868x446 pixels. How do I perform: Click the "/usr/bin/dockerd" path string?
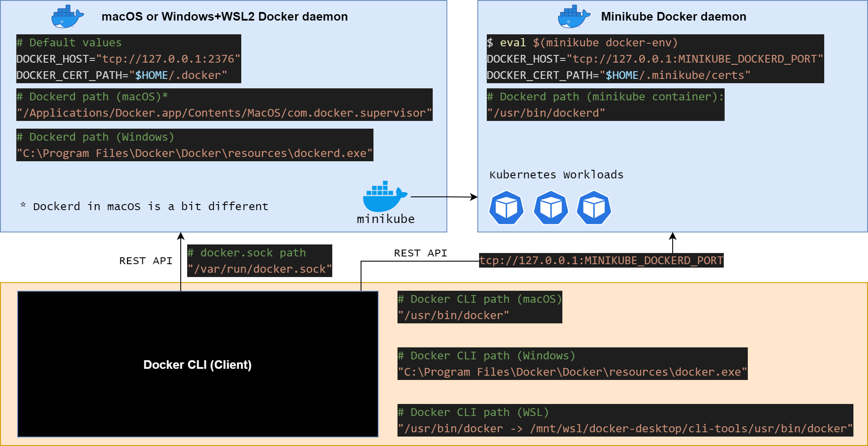pyautogui.click(x=546, y=113)
